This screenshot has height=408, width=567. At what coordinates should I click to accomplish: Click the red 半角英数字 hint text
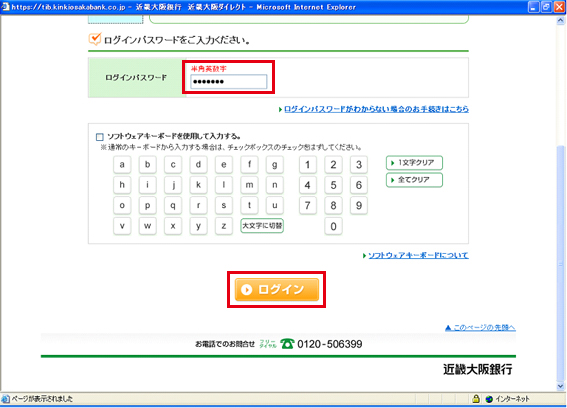(209, 69)
